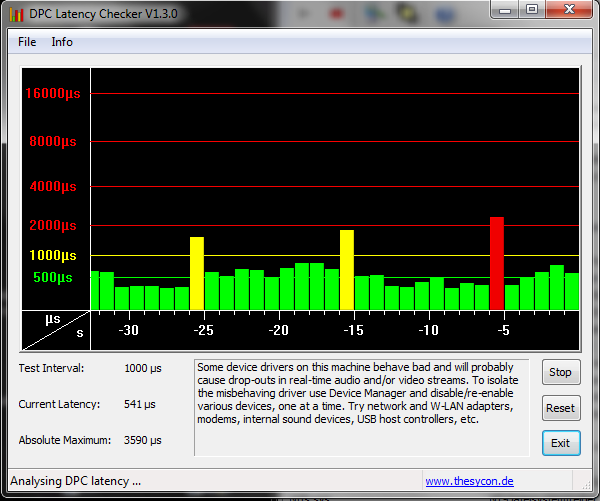Click the Test Interval value 1000 µs
The width and height of the screenshot is (600, 501).
(x=143, y=368)
